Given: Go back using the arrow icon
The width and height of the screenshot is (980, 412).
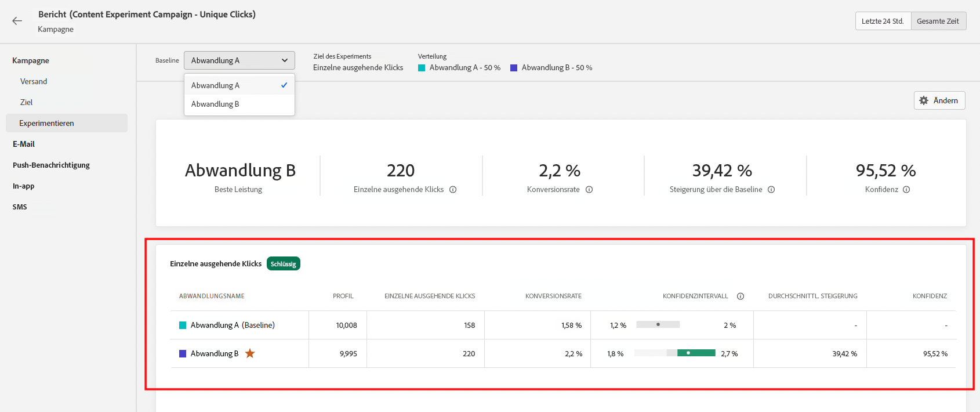Looking at the screenshot, I should click(x=17, y=21).
